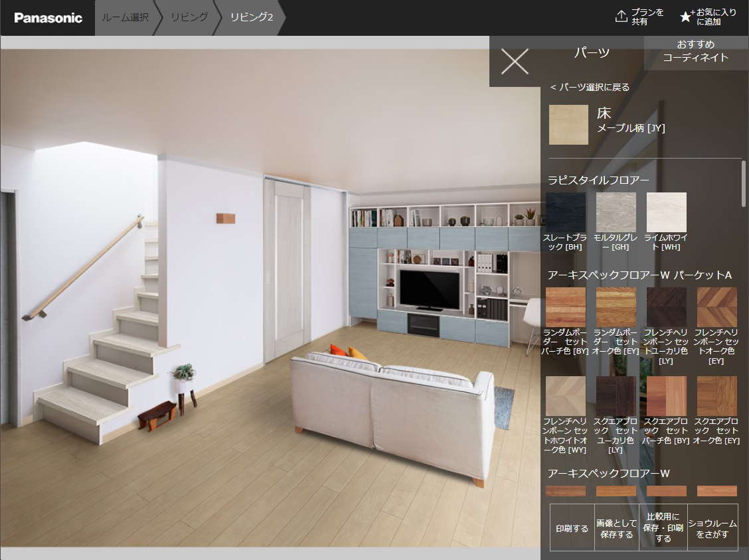Go back via パーツ選択に戻る link
Image resolution: width=749 pixels, height=560 pixels.
tap(590, 87)
